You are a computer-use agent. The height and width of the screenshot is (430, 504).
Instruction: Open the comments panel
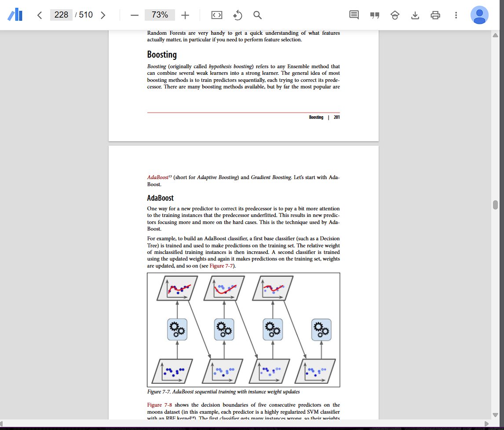[x=354, y=15]
